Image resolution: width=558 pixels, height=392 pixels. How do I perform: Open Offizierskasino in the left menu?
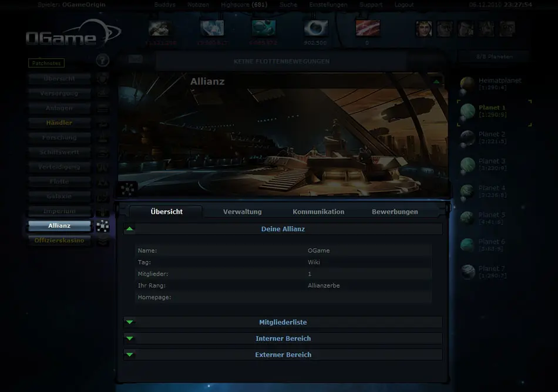point(59,241)
